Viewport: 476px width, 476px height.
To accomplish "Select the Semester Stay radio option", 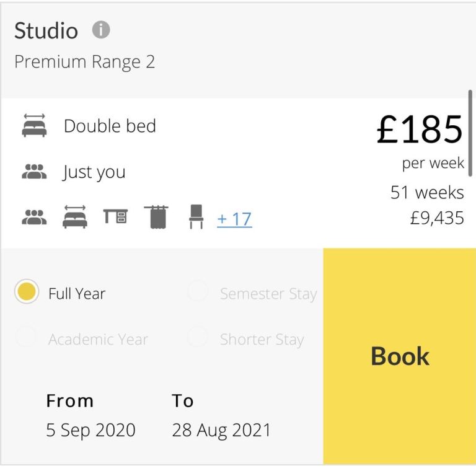I will point(198,291).
